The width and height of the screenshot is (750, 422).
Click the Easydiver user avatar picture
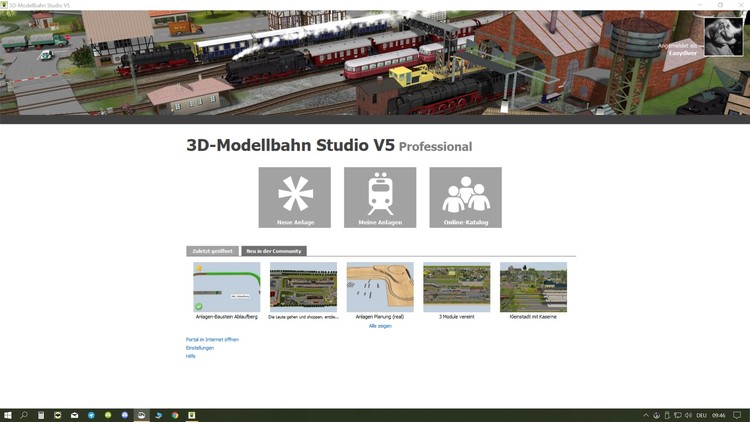[723, 37]
